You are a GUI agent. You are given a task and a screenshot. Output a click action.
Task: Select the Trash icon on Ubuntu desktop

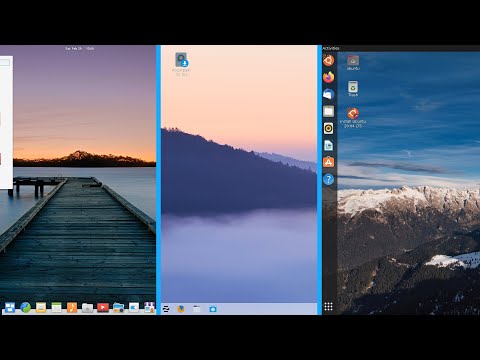(x=353, y=89)
